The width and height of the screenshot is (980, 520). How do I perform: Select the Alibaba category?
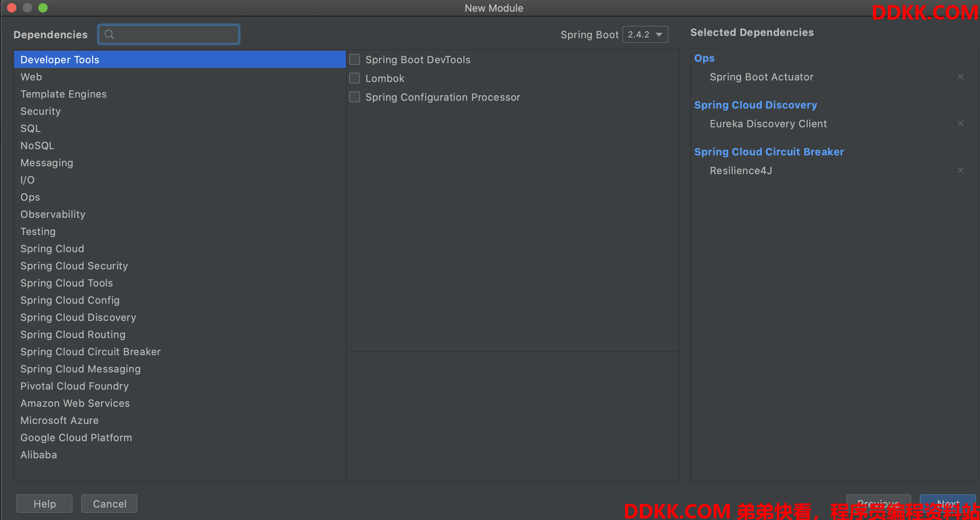click(x=180, y=454)
